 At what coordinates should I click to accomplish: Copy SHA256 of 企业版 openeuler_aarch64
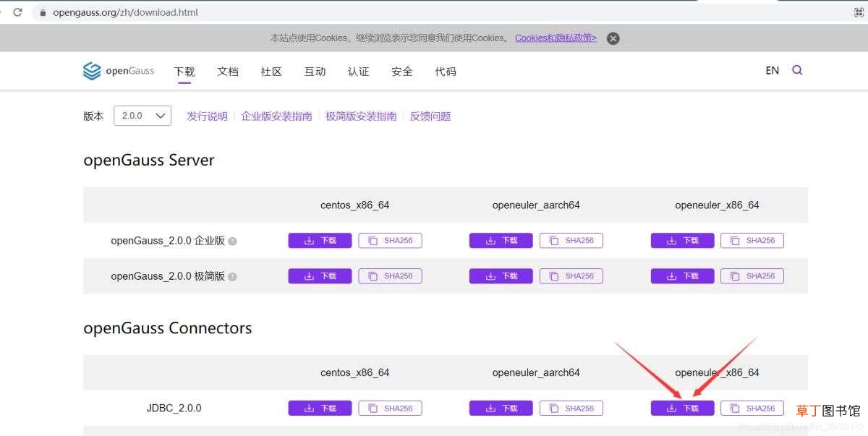[571, 241]
